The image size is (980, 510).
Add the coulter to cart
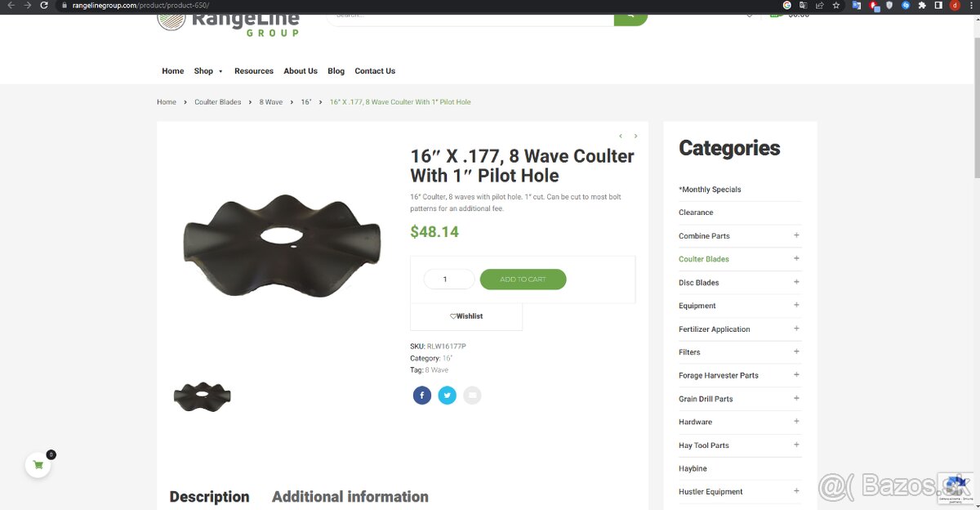tap(523, 280)
